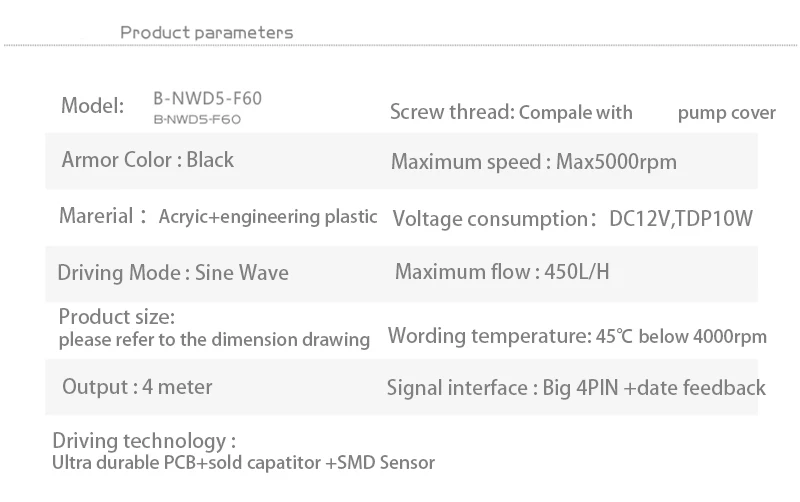This screenshot has height=502, width=800.
Task: Click the Output 4 meter entry
Action: 137,387
